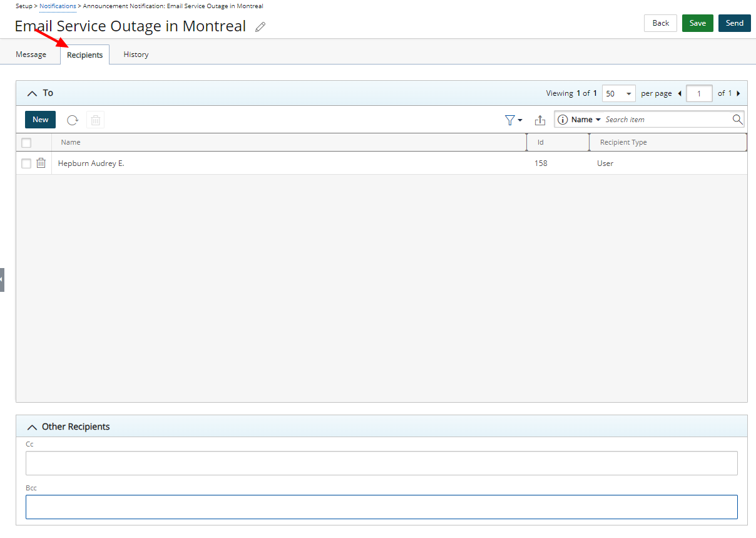Click the Email Service Outage in Montreal title
Viewport: 756px width, 538px height.
click(130, 26)
